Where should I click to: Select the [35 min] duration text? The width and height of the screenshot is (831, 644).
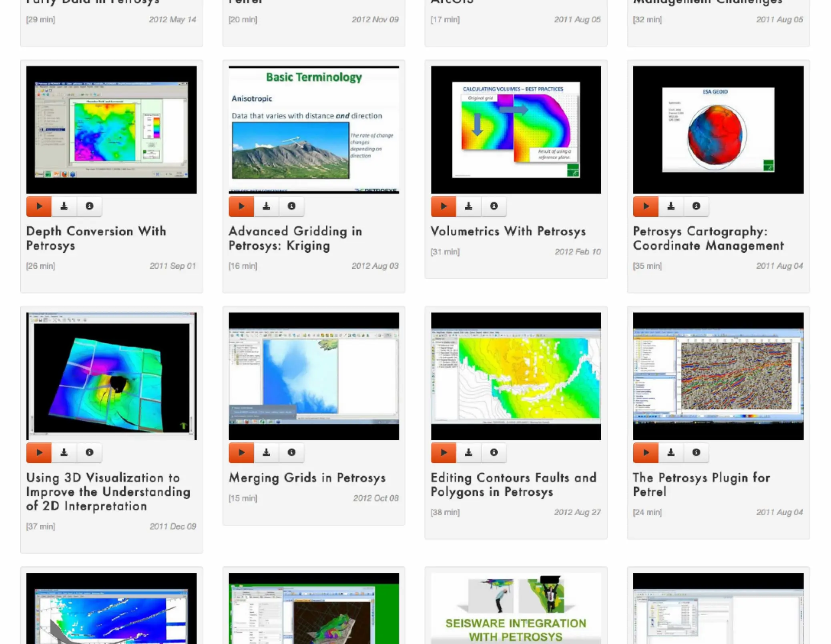coord(647,266)
